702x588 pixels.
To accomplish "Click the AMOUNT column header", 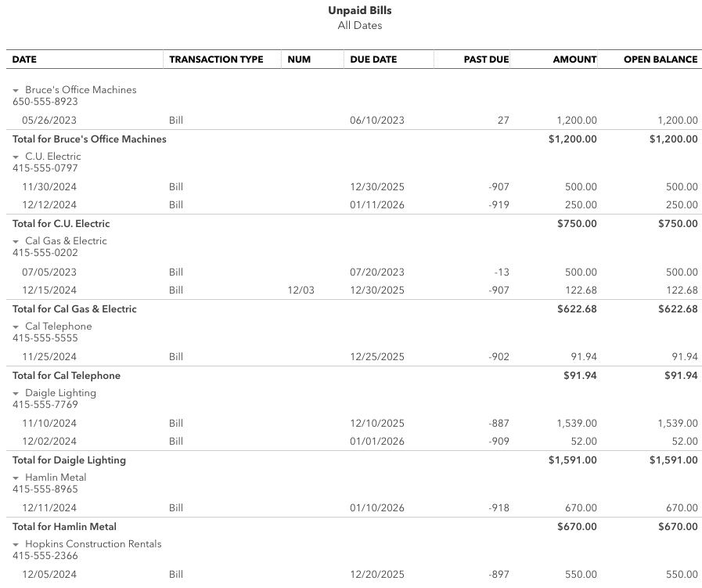I will [x=575, y=60].
